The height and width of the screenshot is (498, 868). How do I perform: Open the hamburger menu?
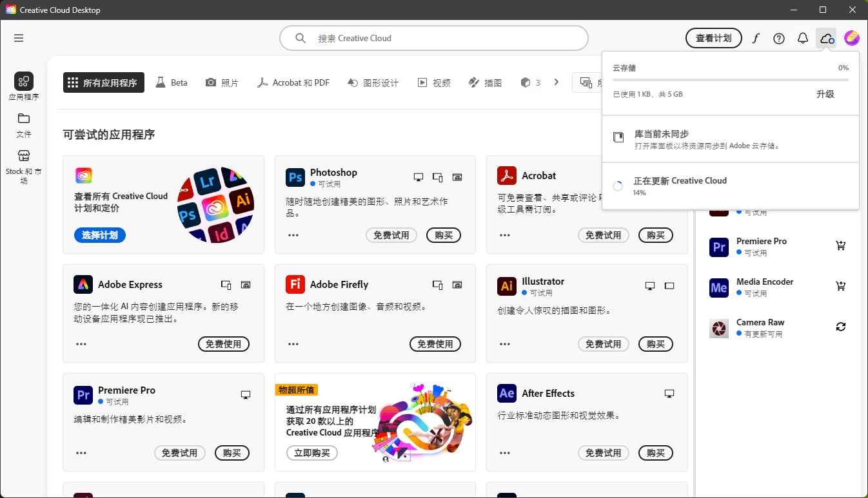(x=19, y=38)
